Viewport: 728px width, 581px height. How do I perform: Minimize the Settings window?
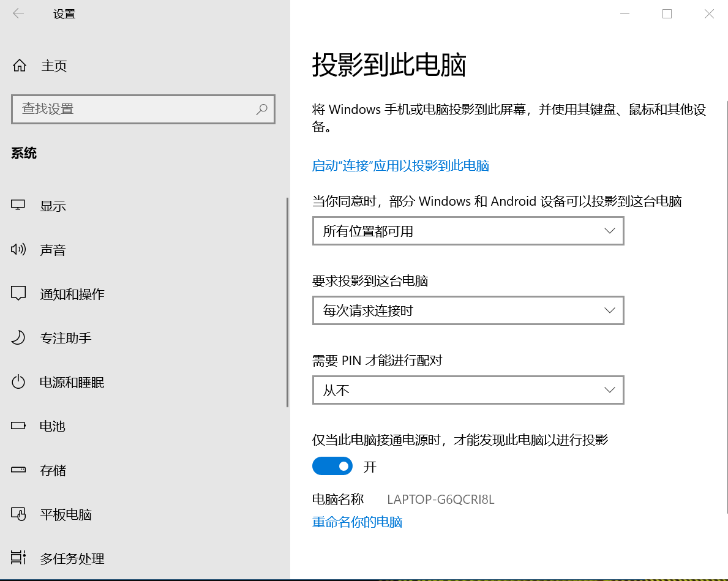625,14
